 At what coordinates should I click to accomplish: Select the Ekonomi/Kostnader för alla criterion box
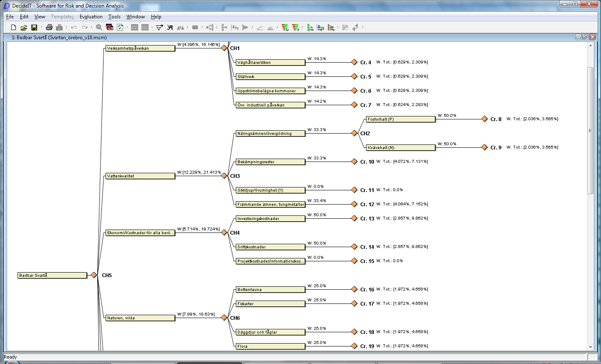pyautogui.click(x=140, y=233)
